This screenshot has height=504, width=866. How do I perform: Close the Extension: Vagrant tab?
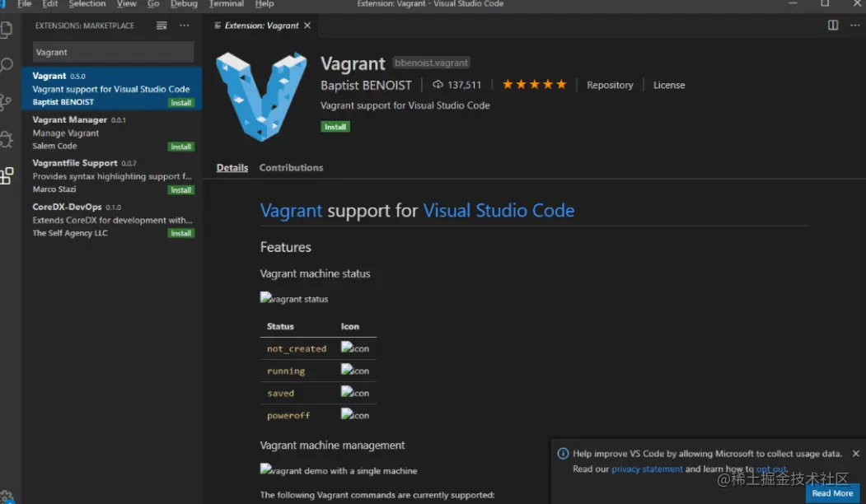coord(307,26)
